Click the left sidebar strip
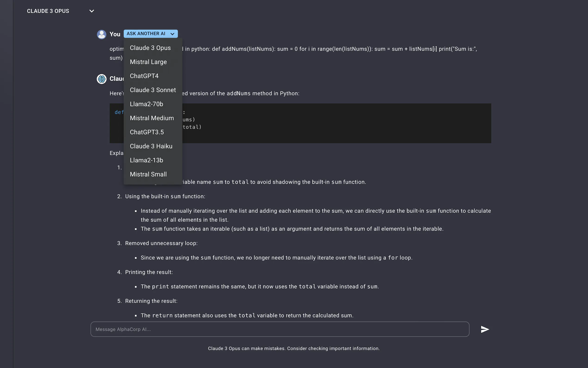This screenshot has width=588, height=368. pyautogui.click(x=6, y=184)
